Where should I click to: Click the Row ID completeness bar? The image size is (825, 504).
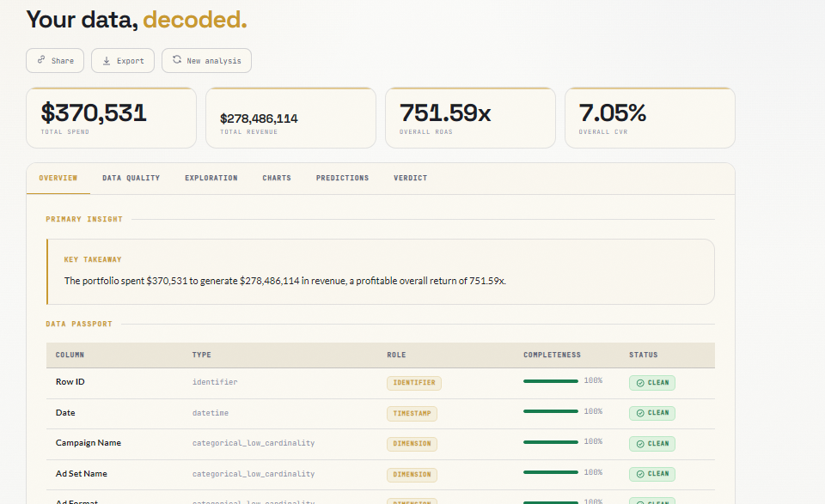(x=550, y=381)
